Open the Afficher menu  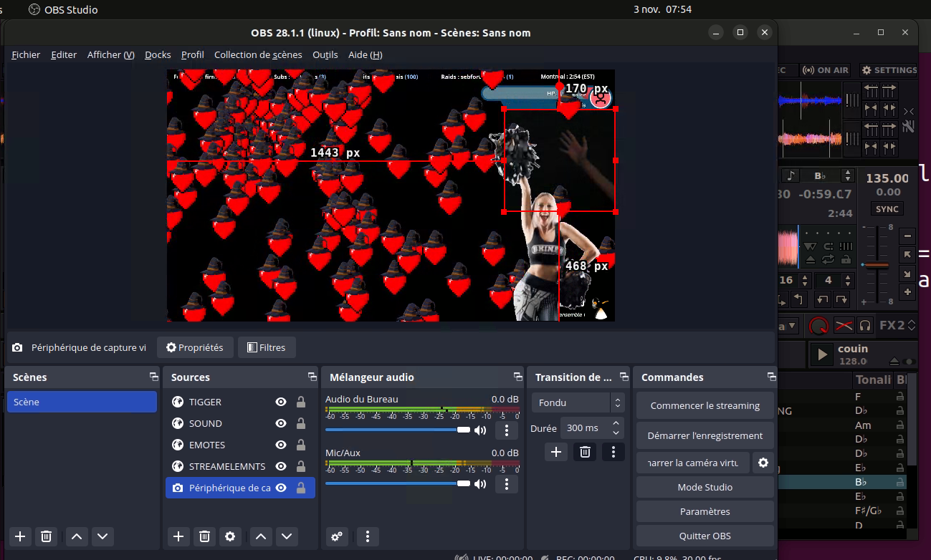click(x=111, y=54)
